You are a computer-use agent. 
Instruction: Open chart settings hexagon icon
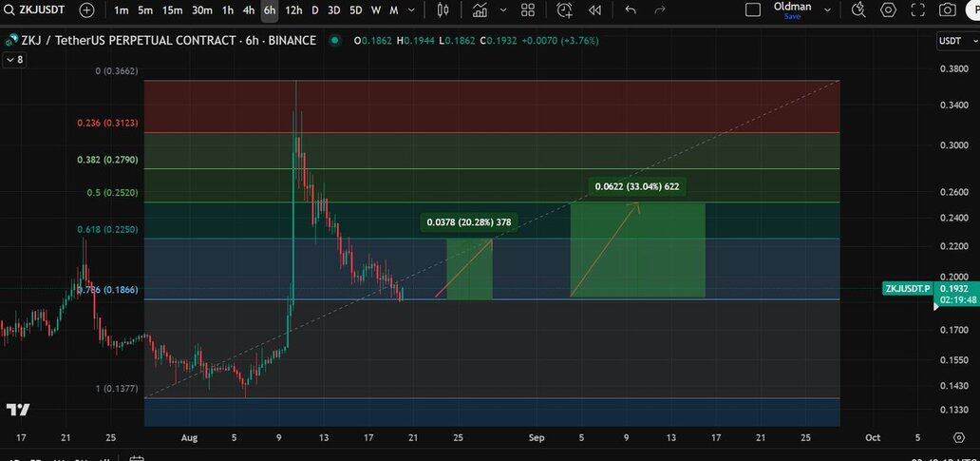[x=888, y=10]
